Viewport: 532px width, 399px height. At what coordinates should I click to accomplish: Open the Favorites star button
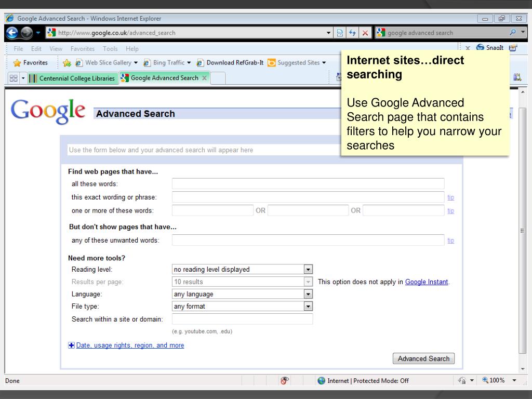click(31, 63)
